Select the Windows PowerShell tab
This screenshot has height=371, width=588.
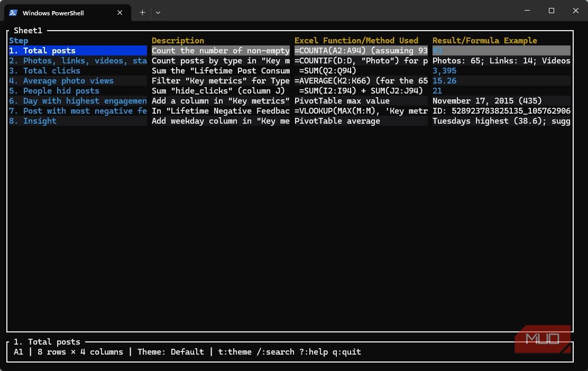coord(68,13)
